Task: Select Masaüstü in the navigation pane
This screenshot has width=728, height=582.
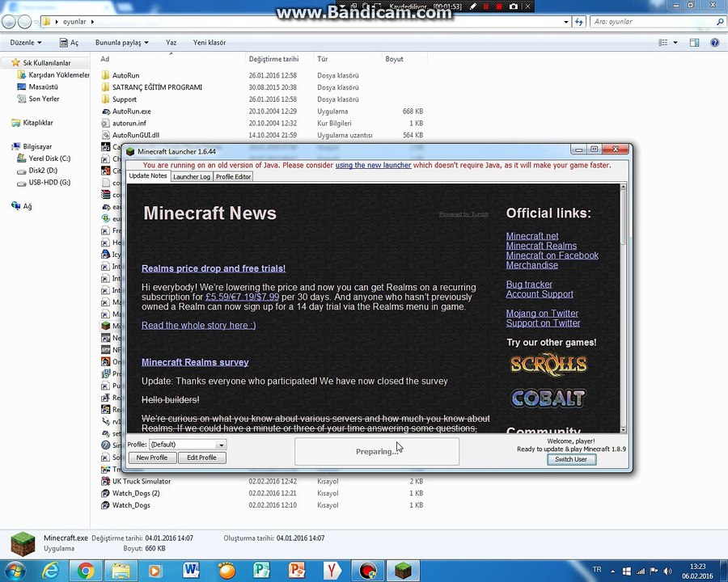Action: click(x=43, y=86)
